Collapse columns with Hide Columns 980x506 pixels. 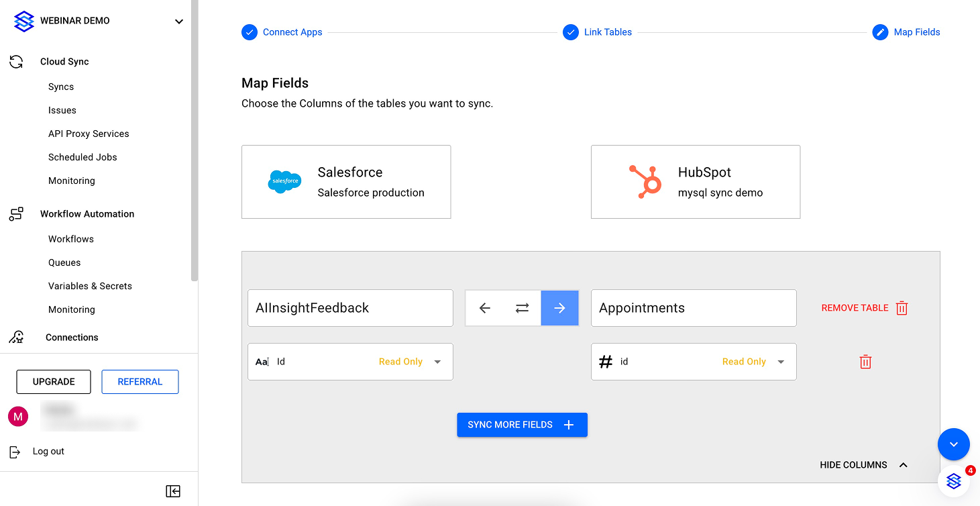[863, 465]
